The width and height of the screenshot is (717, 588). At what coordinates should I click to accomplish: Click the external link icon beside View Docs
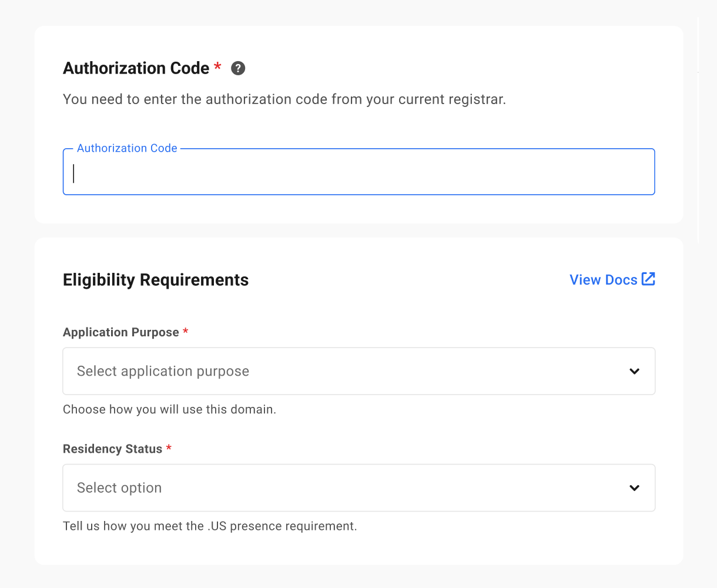tap(648, 279)
